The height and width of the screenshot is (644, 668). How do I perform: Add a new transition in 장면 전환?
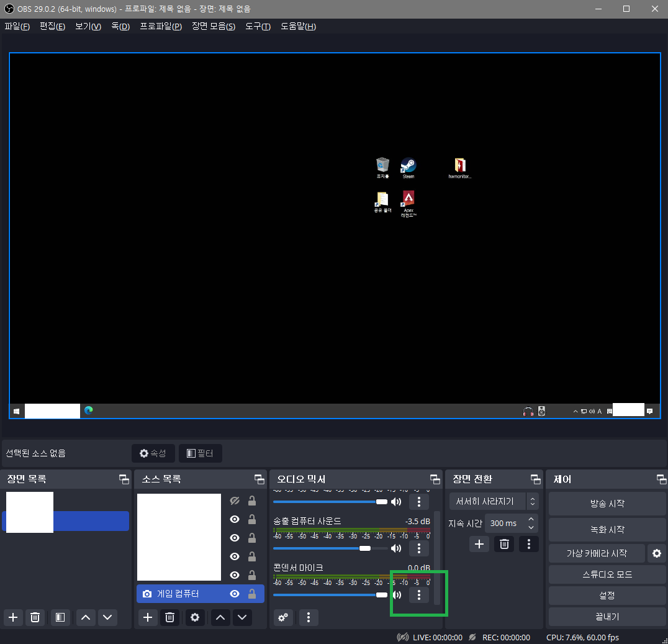[x=479, y=544]
